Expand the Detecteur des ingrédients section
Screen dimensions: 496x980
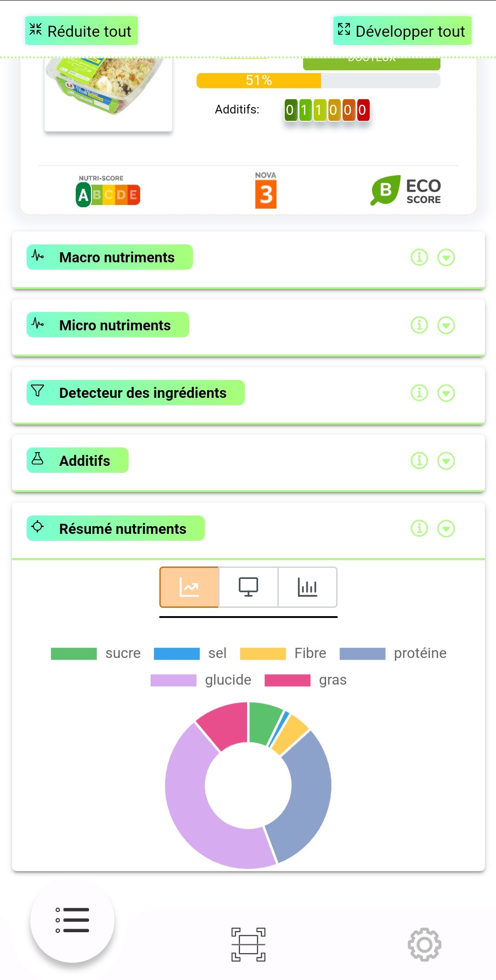pyautogui.click(x=446, y=393)
